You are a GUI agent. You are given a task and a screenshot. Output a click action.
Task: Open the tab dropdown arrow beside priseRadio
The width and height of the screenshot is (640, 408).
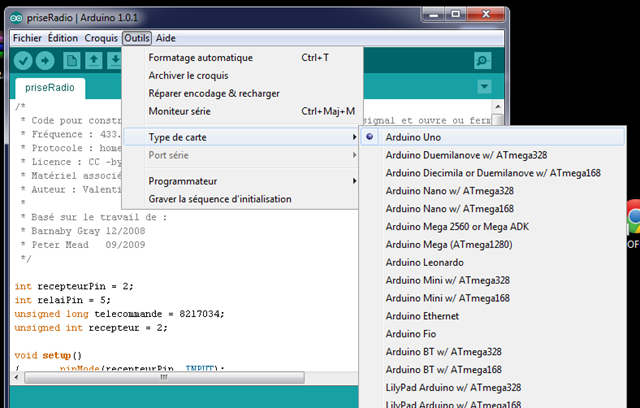(484, 86)
